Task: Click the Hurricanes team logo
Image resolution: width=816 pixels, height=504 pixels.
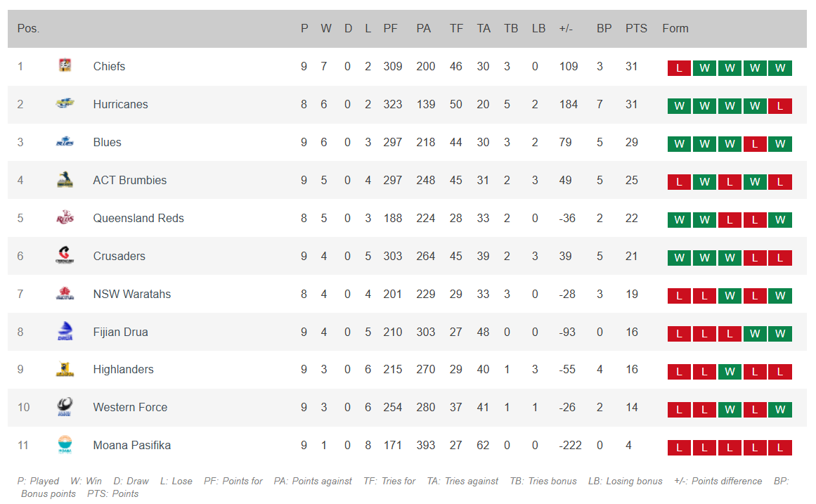Action: click(65, 104)
